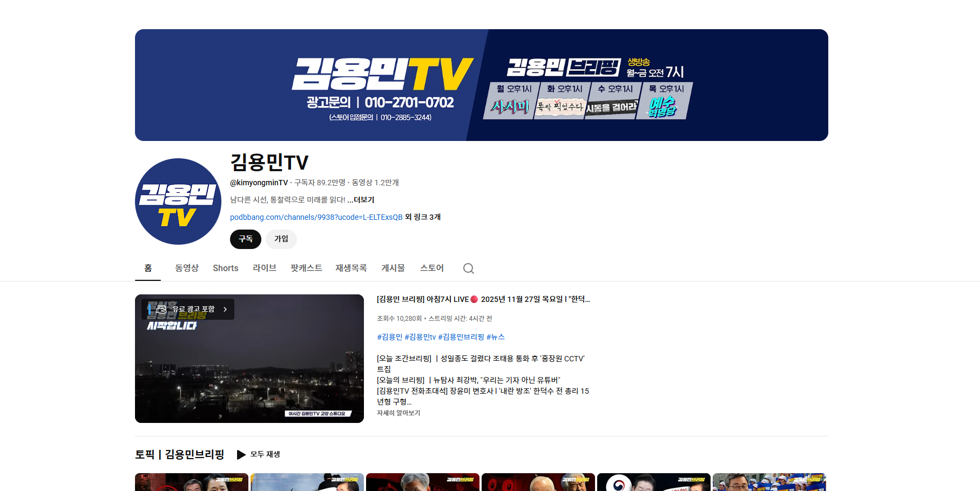Toggle subscription with the 구독 button
This screenshot has height=491, width=980.
(246, 239)
